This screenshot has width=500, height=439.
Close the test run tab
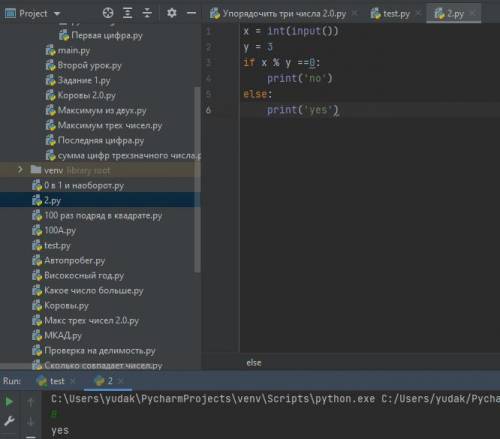tap(73, 381)
